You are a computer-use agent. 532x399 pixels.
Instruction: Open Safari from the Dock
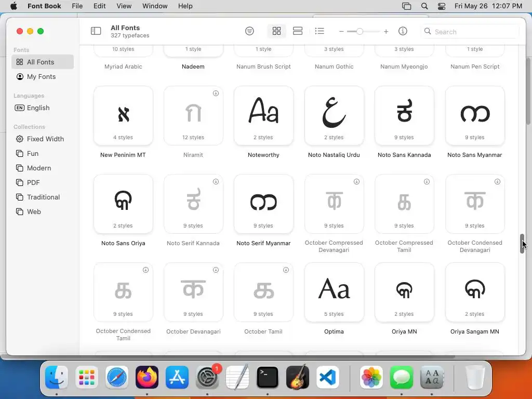[x=117, y=377]
